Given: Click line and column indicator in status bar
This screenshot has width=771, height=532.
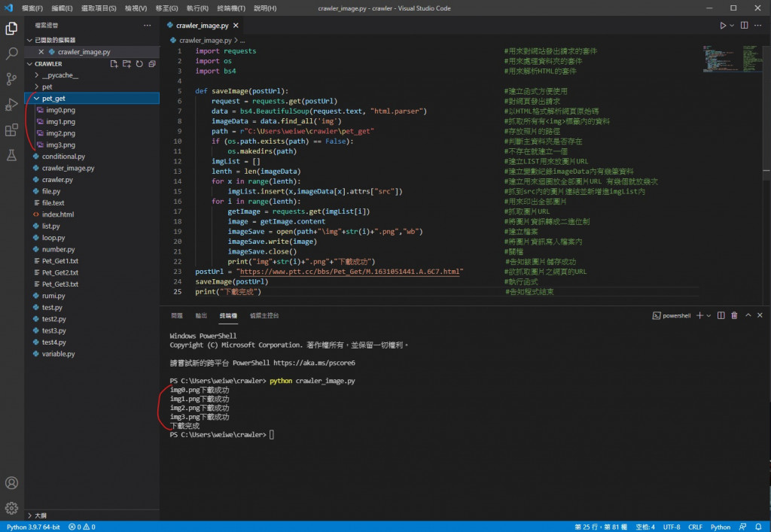Looking at the screenshot, I should 601,527.
